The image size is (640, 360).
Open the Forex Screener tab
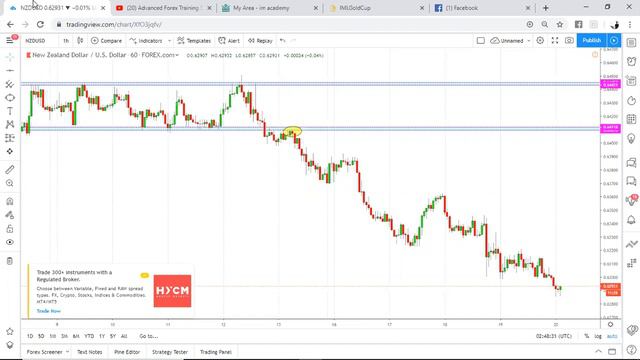tap(44, 352)
